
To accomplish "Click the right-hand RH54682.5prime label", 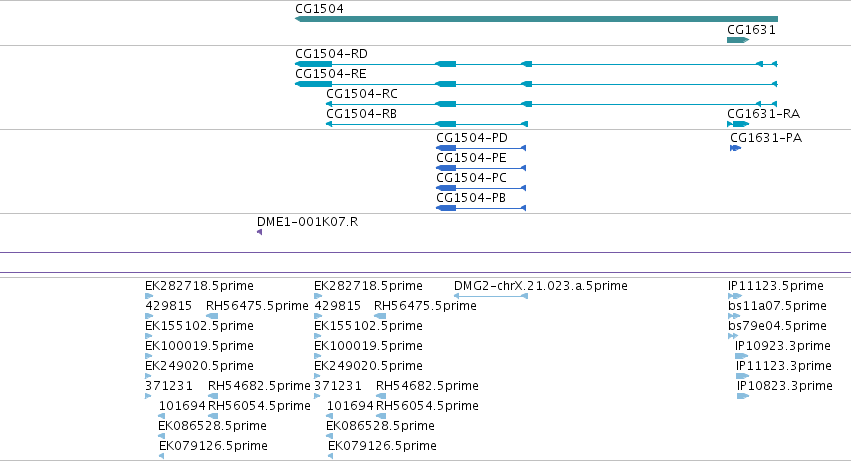I will pyautogui.click(x=428, y=386).
